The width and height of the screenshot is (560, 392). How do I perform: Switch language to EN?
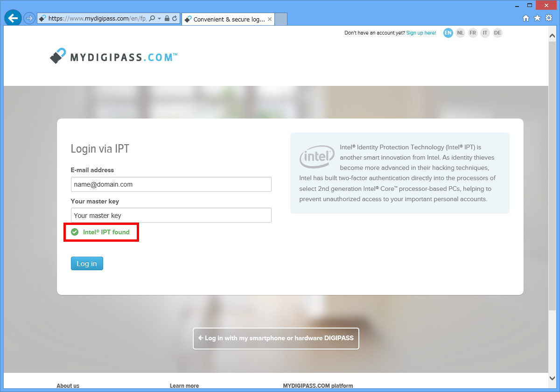pos(448,33)
